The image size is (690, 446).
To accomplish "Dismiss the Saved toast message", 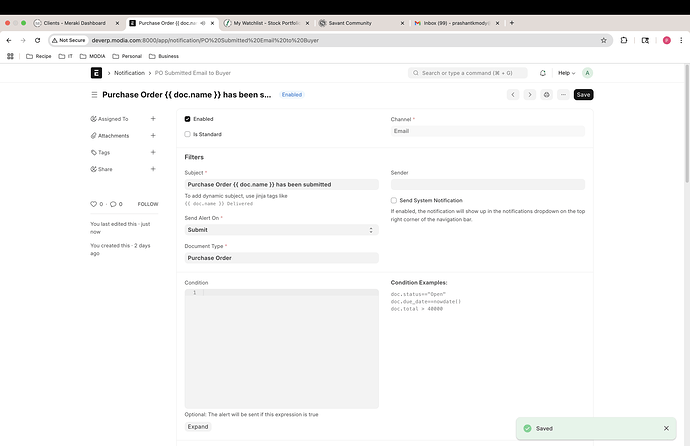I will 666,428.
